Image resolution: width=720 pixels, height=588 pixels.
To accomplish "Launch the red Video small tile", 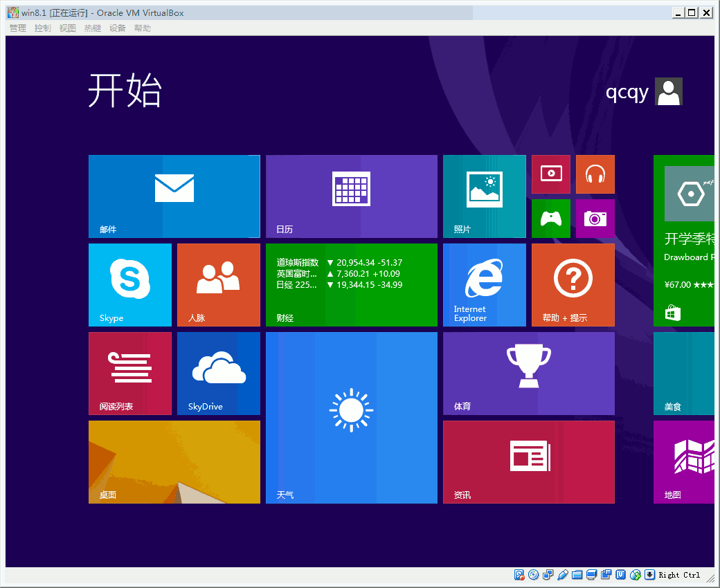I will tap(551, 174).
